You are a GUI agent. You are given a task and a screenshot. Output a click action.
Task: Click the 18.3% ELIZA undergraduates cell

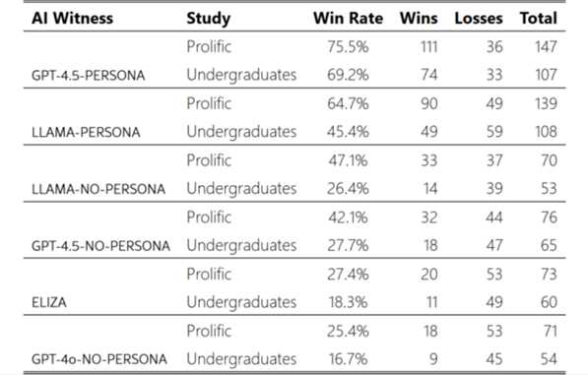point(348,302)
